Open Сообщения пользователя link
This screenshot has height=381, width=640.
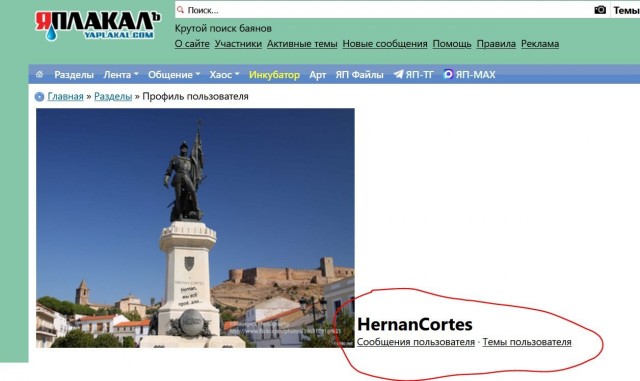[416, 342]
